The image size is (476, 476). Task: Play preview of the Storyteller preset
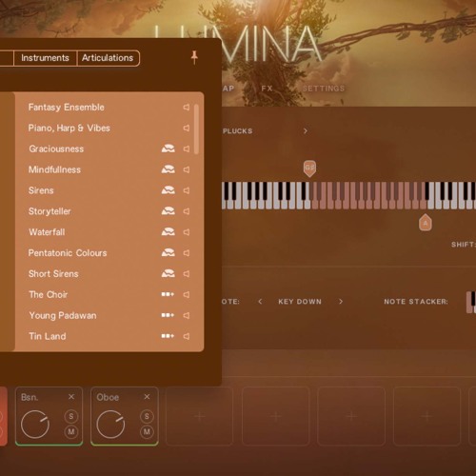click(187, 211)
